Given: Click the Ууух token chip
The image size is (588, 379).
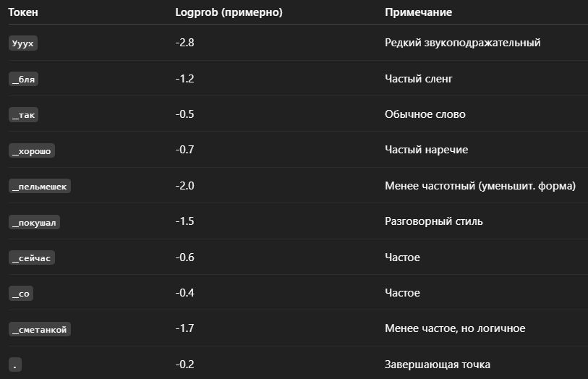Looking at the screenshot, I should point(23,43).
